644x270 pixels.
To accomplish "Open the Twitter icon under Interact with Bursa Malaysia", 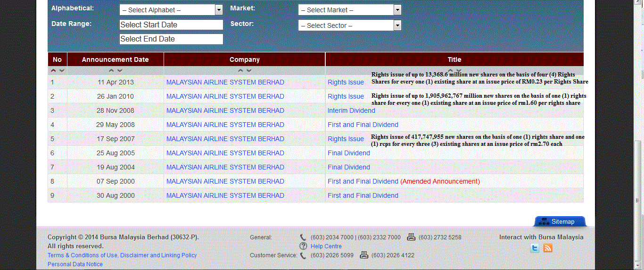I will [x=535, y=248].
